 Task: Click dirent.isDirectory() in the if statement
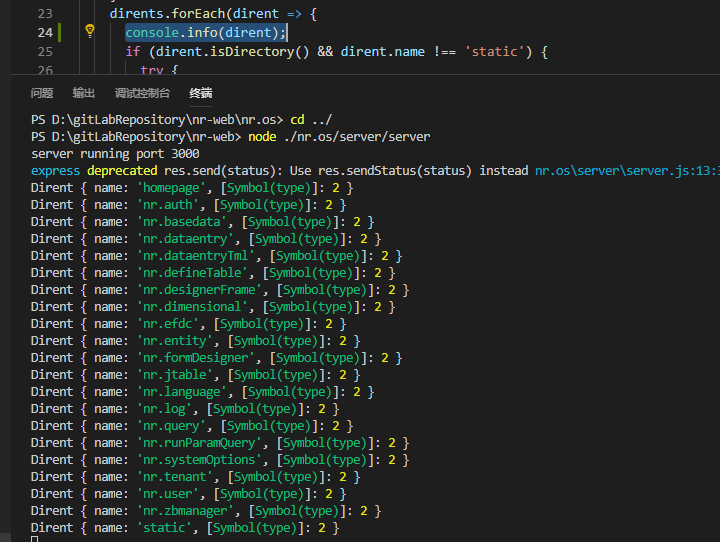[233, 51]
